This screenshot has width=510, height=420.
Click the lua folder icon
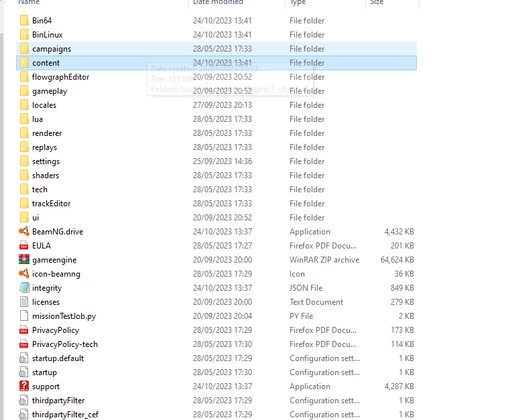(24, 119)
